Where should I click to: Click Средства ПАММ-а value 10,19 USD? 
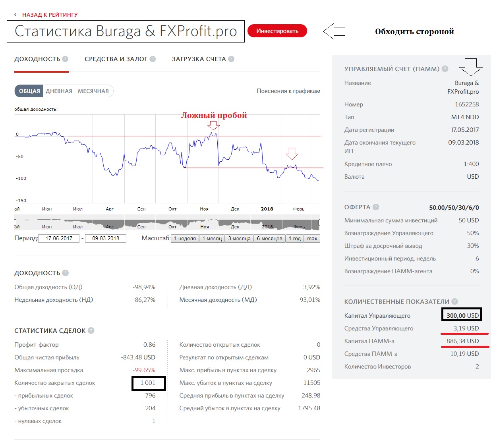pos(464,354)
